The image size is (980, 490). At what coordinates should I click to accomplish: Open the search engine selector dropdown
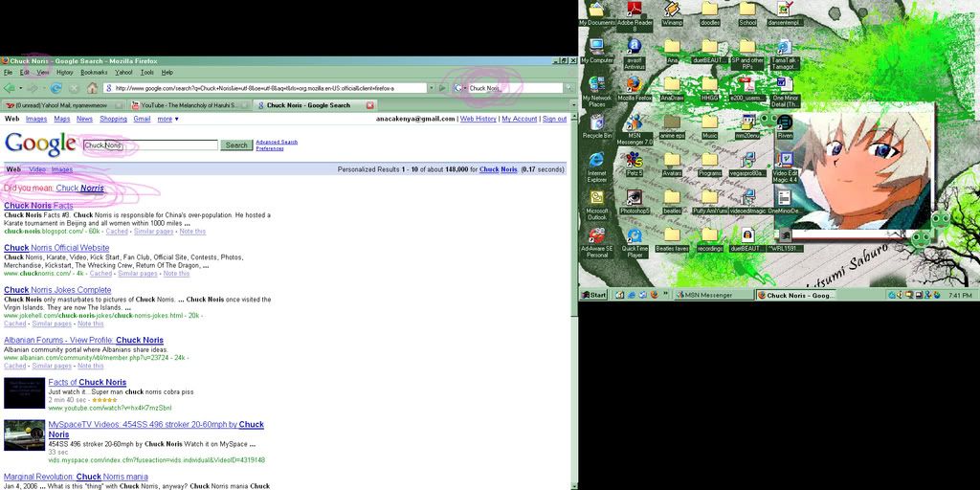461,88
